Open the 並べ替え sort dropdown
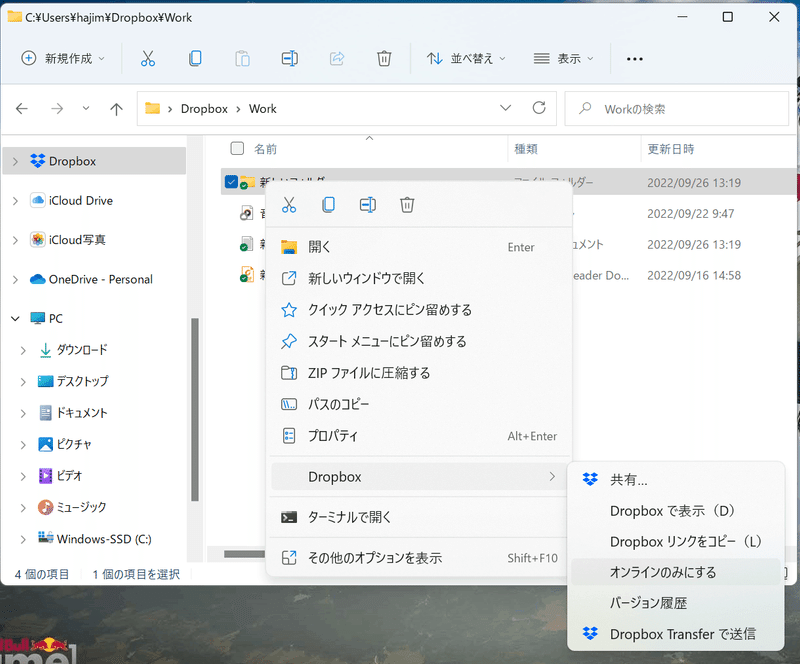Viewport: 800px width, 664px height. pyautogui.click(x=466, y=59)
